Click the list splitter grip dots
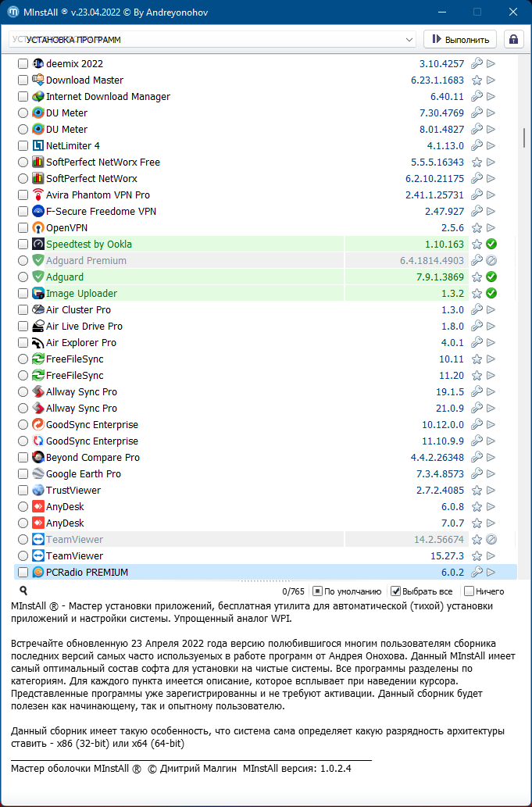 (266, 581)
